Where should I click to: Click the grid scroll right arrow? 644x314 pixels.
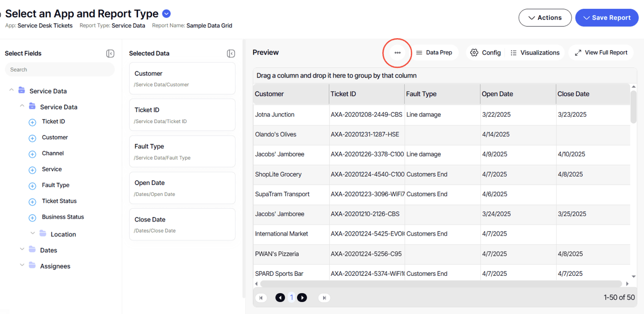pos(627,284)
